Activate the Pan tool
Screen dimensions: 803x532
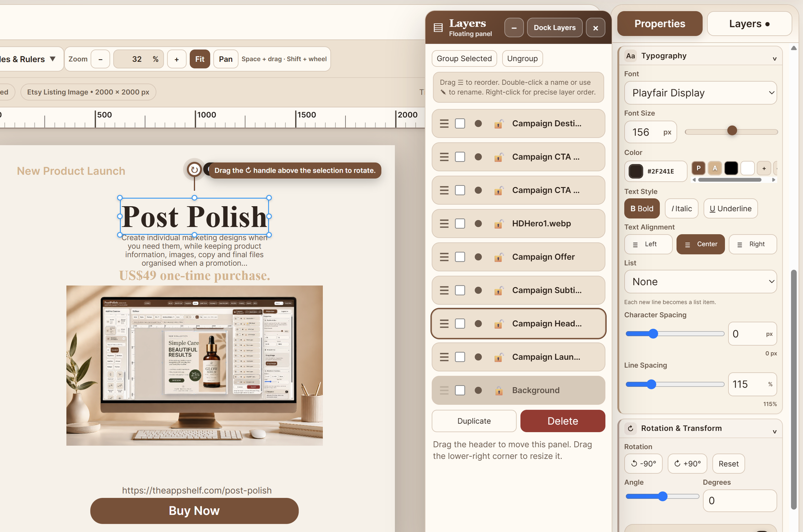point(225,59)
